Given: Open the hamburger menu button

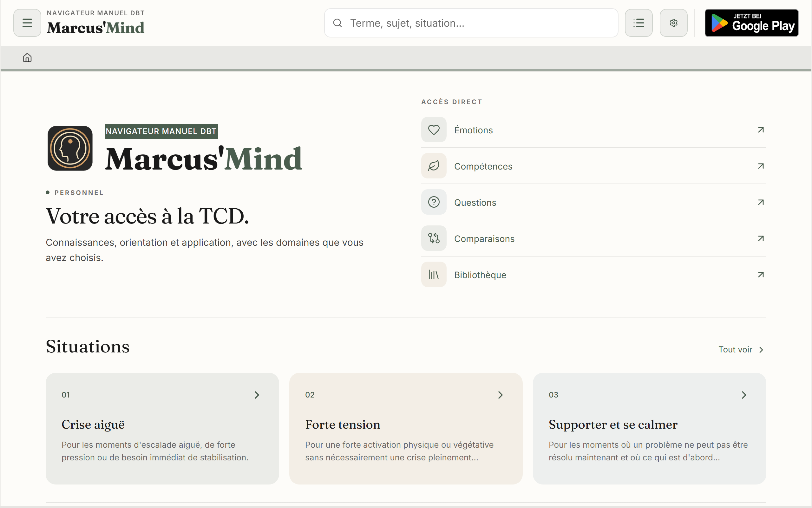Looking at the screenshot, I should coord(27,23).
